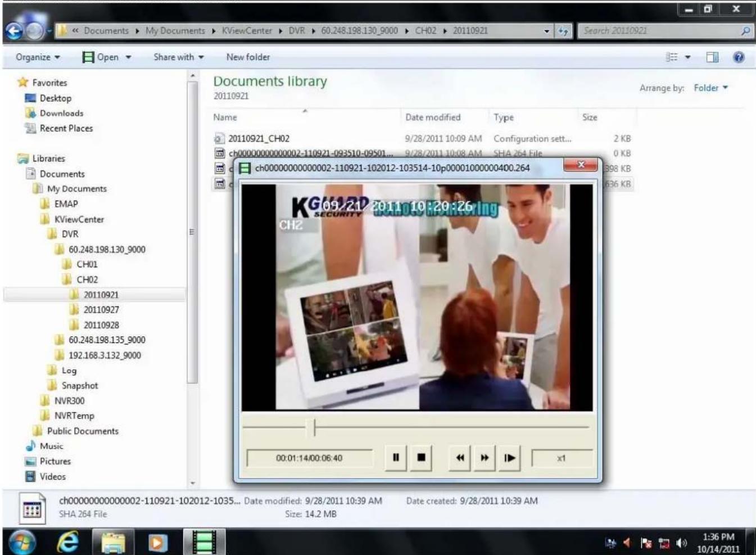Open the KViewCenter folder

click(79, 219)
